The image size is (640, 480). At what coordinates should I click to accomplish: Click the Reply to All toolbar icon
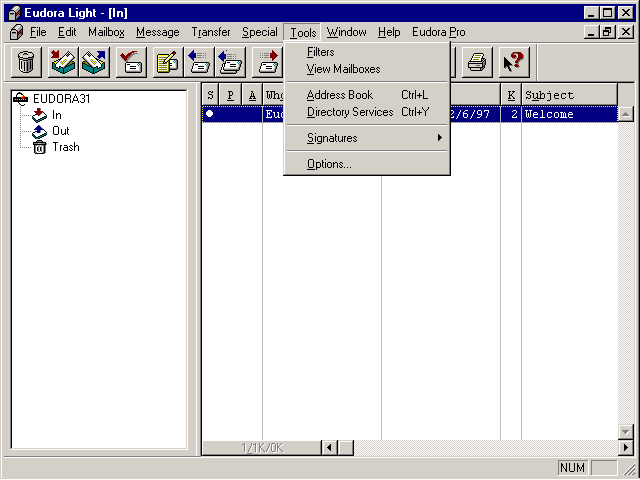pos(231,62)
